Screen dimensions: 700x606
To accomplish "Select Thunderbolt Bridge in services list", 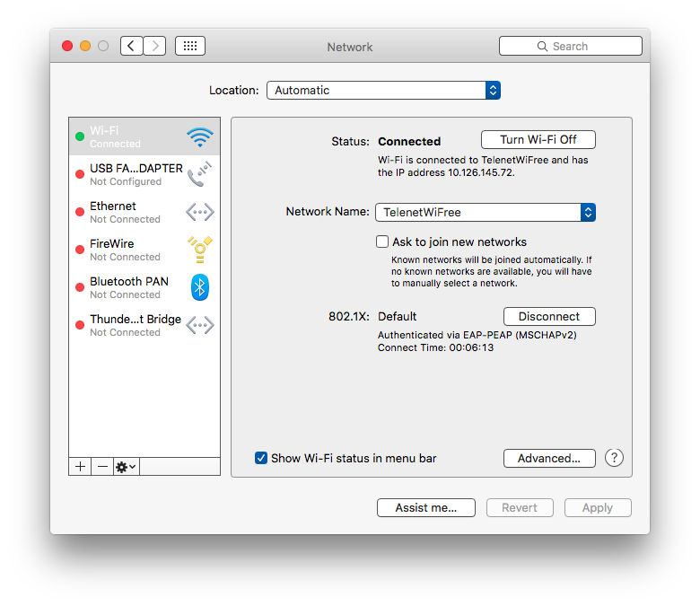I will pyautogui.click(x=135, y=325).
